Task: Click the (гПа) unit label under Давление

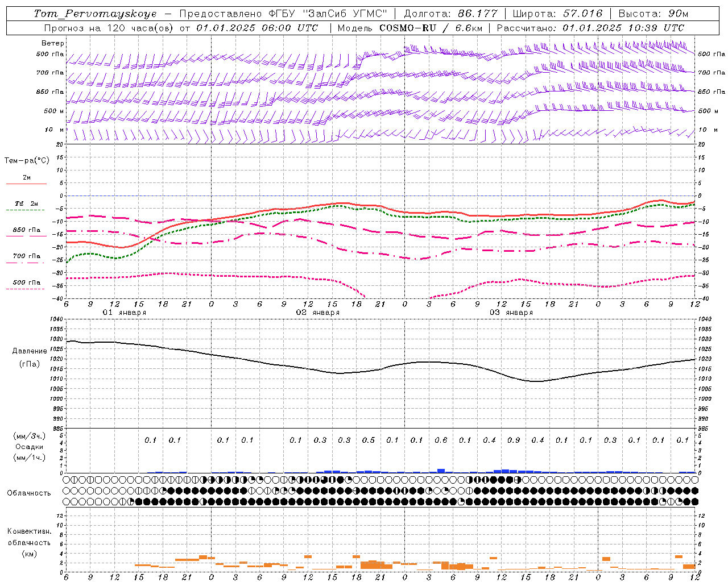Action: 29,364
